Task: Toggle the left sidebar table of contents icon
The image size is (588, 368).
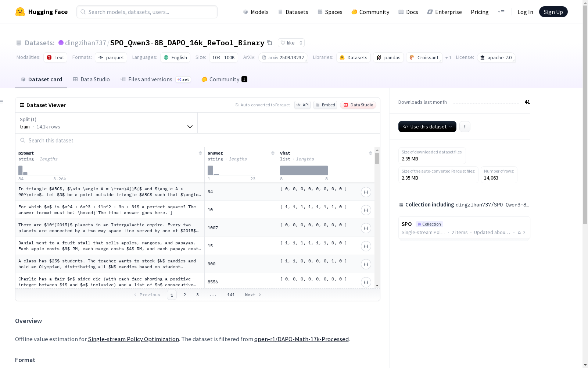Action: click(x=2, y=102)
